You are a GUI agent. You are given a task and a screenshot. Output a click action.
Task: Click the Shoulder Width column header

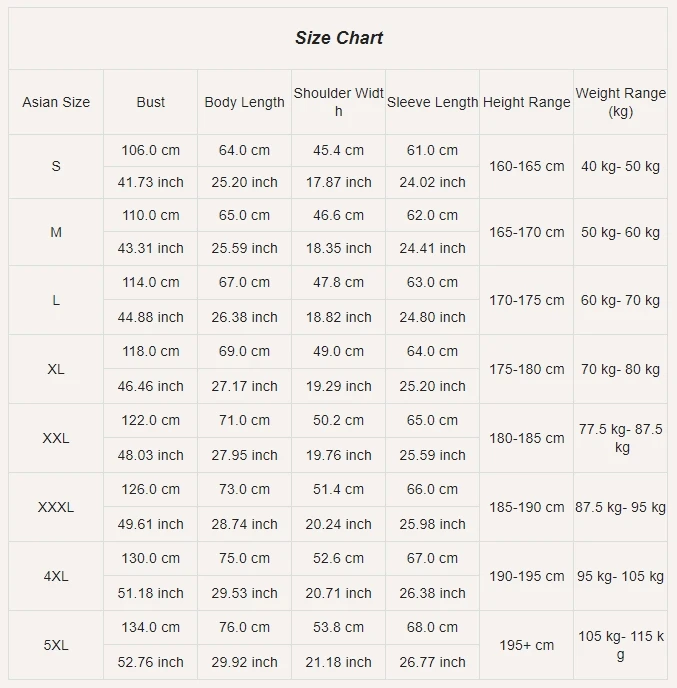338,102
